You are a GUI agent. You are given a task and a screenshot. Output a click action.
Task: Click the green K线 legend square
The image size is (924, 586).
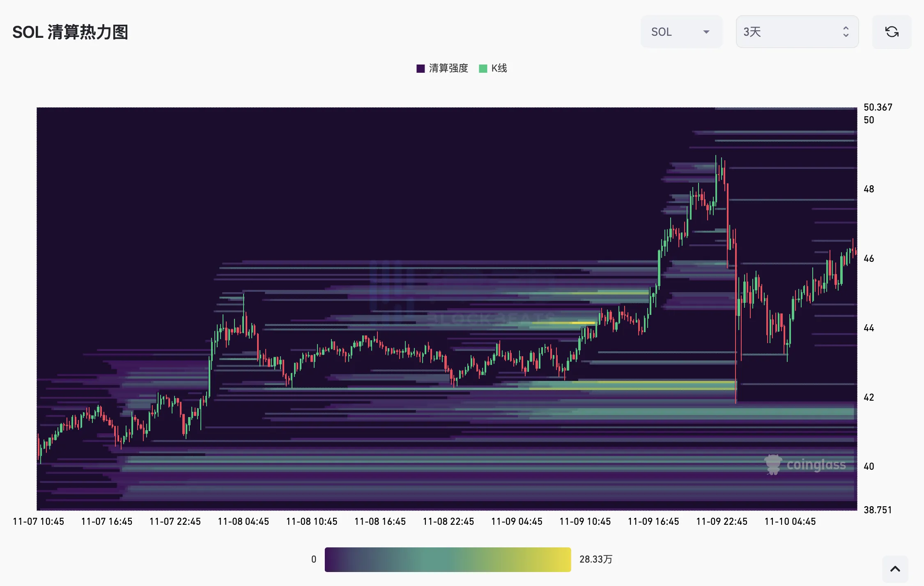(483, 69)
